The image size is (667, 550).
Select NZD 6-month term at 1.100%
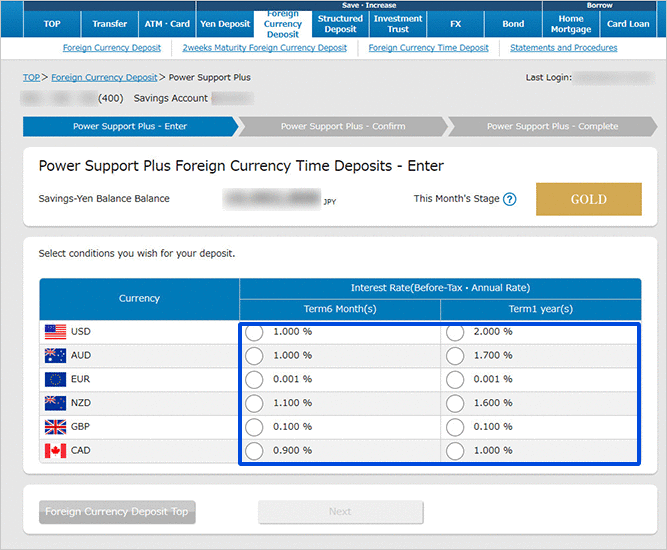(254, 404)
